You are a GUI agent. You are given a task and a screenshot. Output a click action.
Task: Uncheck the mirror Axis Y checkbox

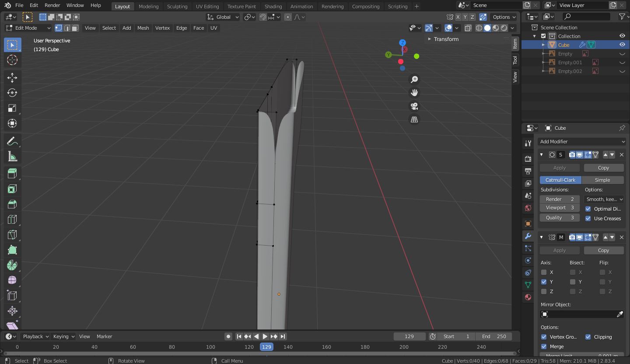point(544,282)
